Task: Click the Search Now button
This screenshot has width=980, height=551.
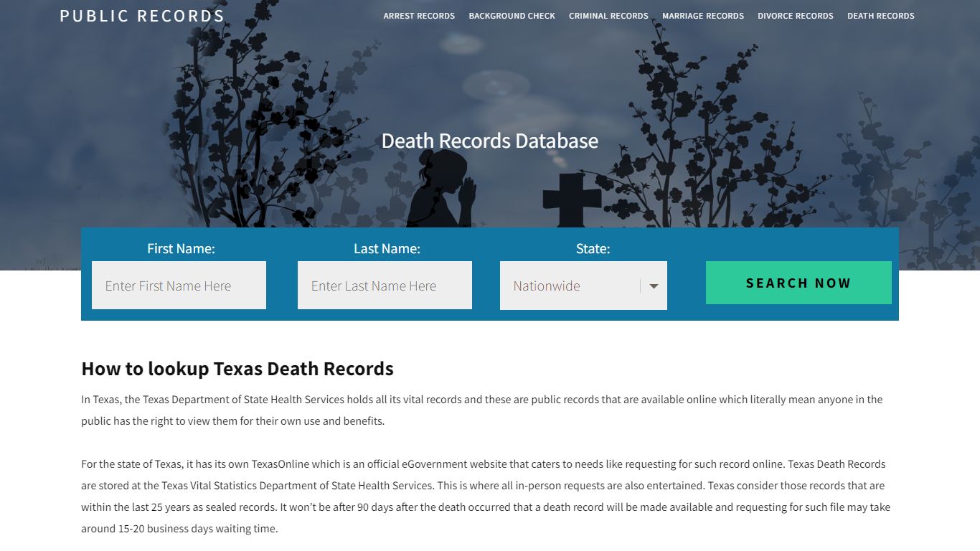Action: tap(798, 283)
